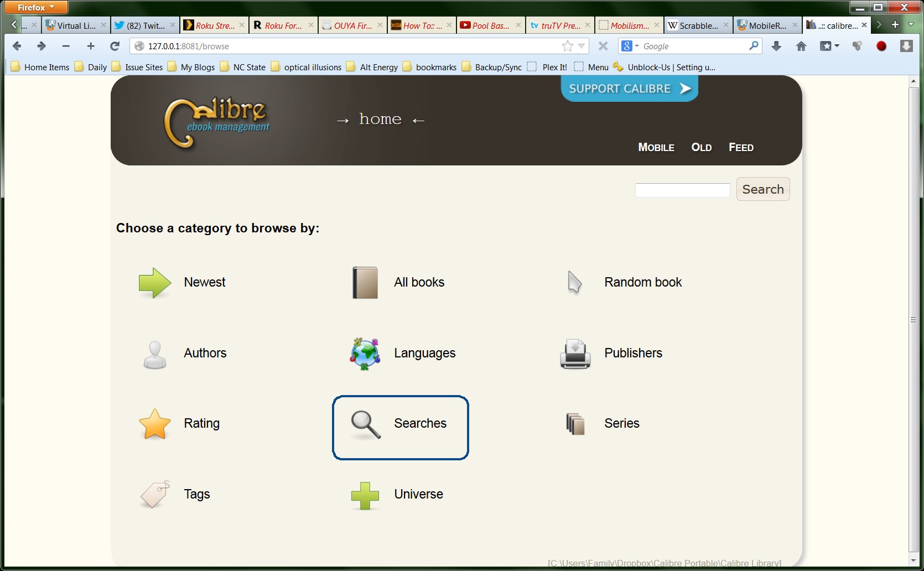Reload the page with the refresh icon
The image size is (924, 571).
point(115,46)
